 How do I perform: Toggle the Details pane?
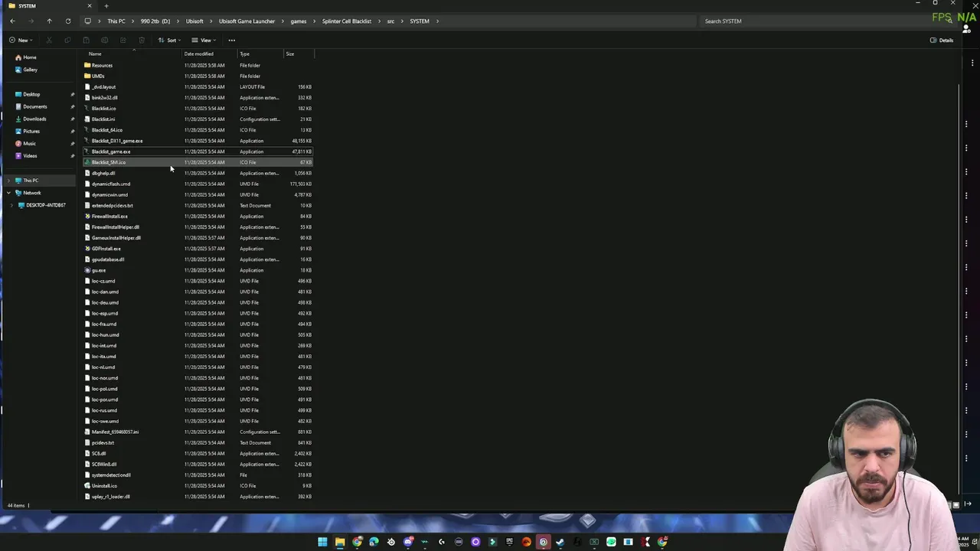click(942, 40)
